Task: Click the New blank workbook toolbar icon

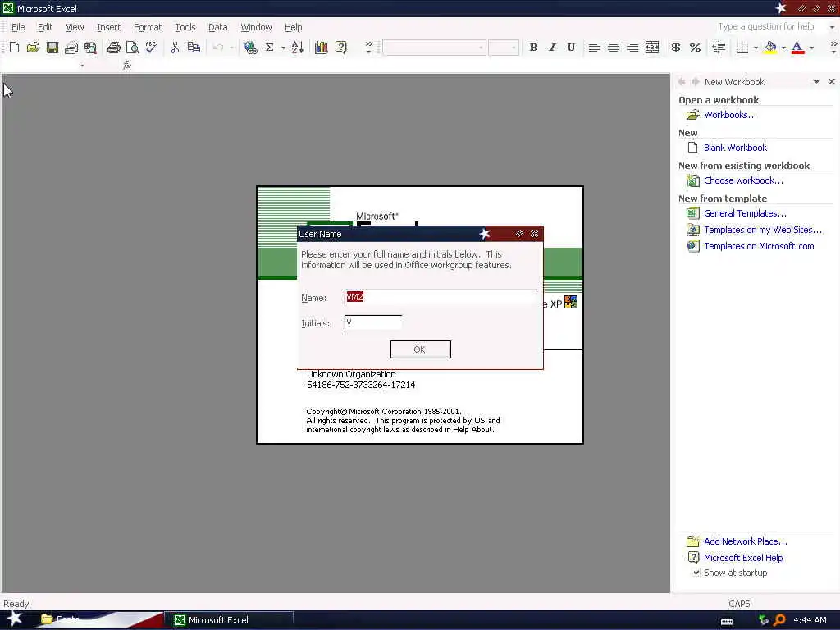Action: coord(15,48)
